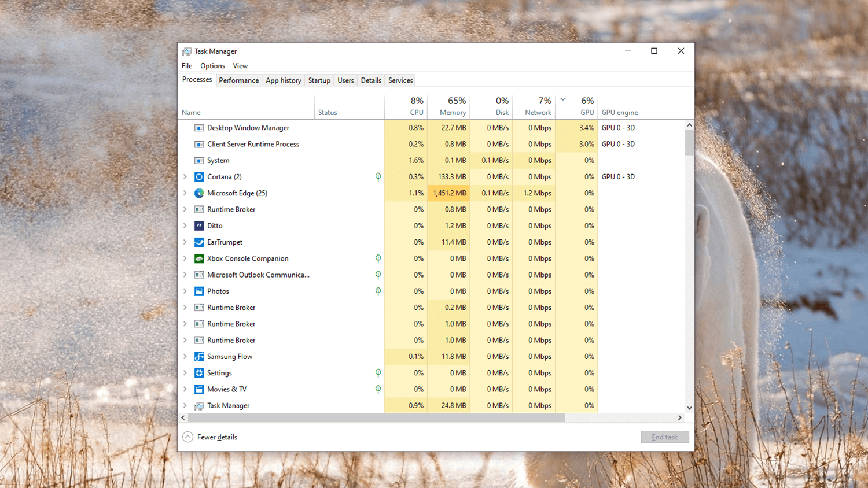Click the Photos app icon
The height and width of the screenshot is (488, 868).
199,291
